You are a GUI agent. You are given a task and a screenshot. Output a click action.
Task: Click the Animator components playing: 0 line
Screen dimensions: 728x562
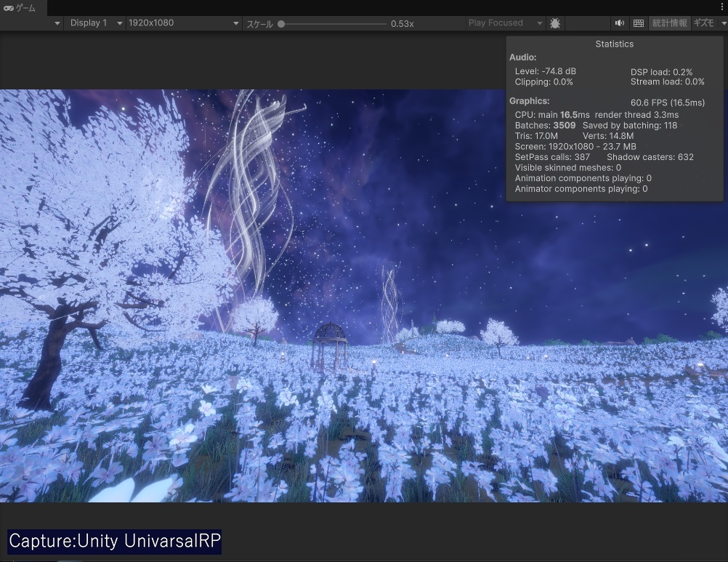581,189
